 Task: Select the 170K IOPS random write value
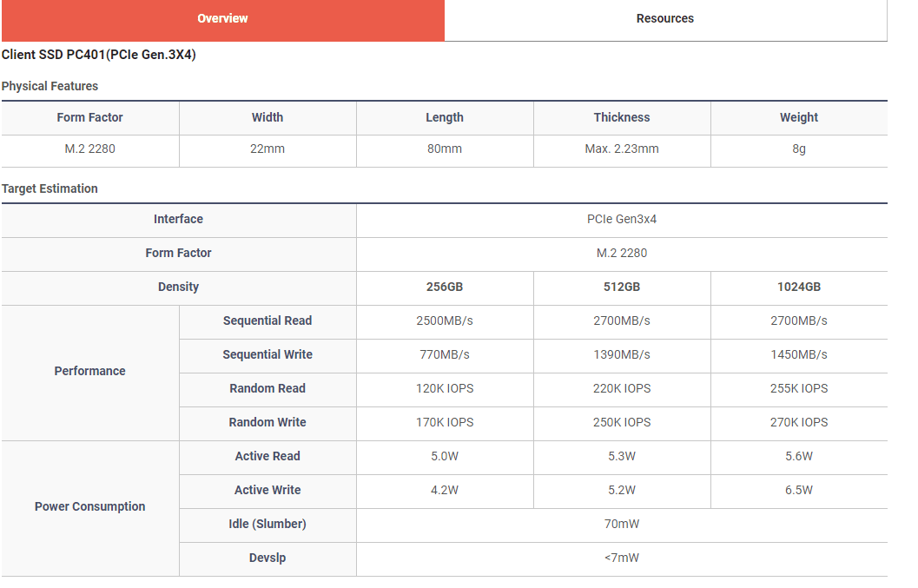(445, 422)
